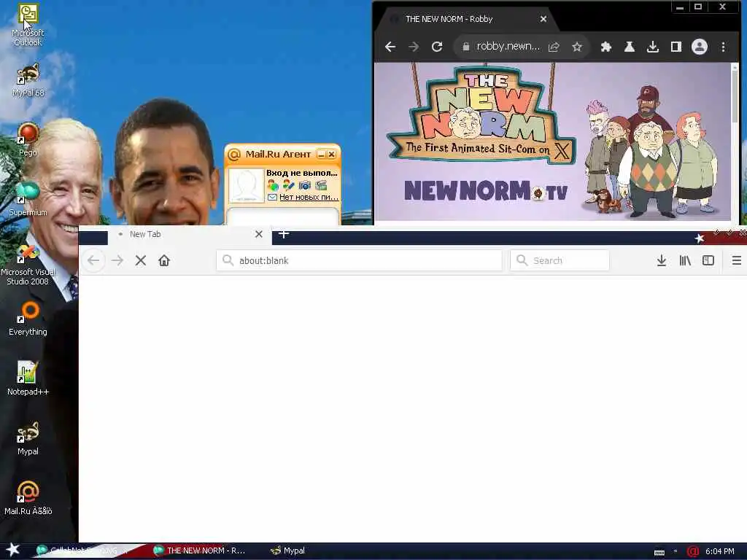Click the robby.newn address bar
Image resolution: width=747 pixels, height=560 pixels.
click(508, 47)
